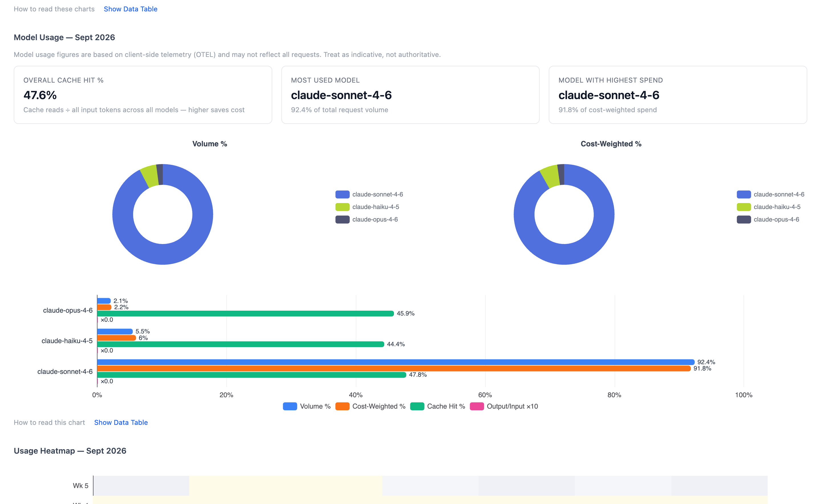Viewport: 821px width, 504px height.
Task: Open the top Show Data Table link
Action: click(131, 9)
